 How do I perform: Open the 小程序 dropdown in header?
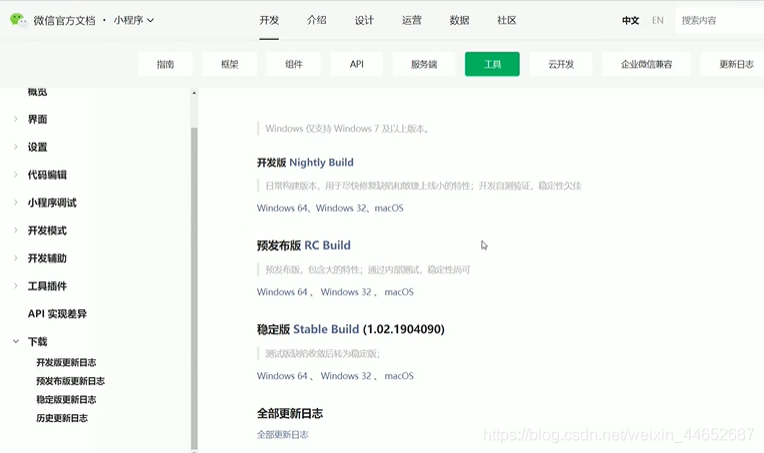tap(134, 20)
